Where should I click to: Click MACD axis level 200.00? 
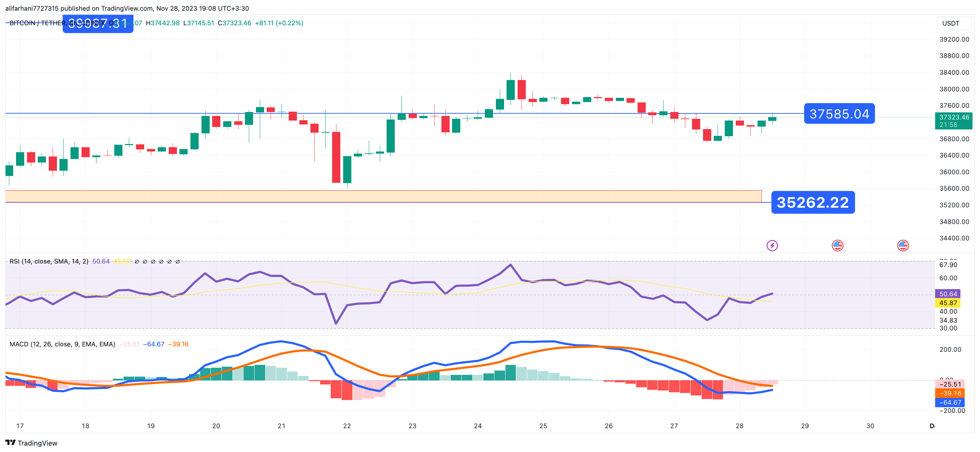click(x=950, y=349)
